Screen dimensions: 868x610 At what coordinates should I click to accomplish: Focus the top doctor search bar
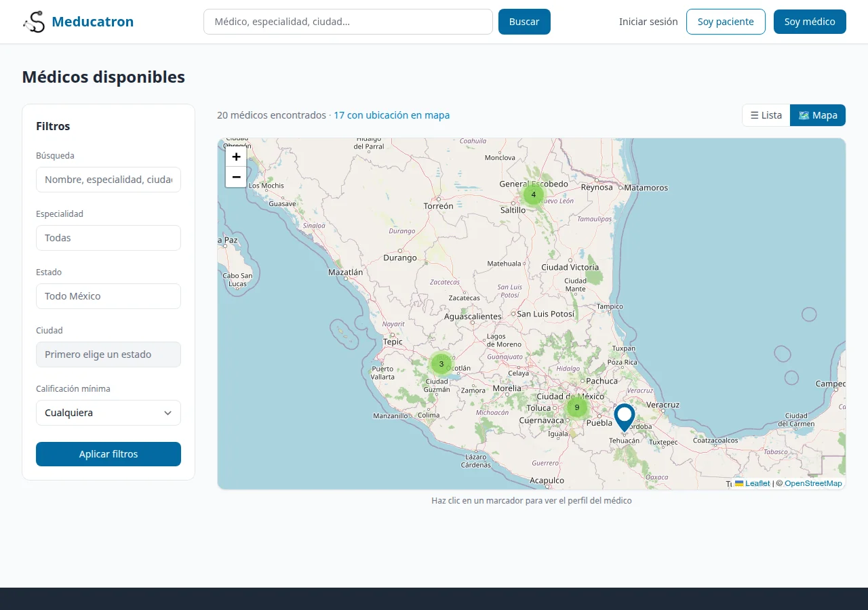pyautogui.click(x=348, y=22)
